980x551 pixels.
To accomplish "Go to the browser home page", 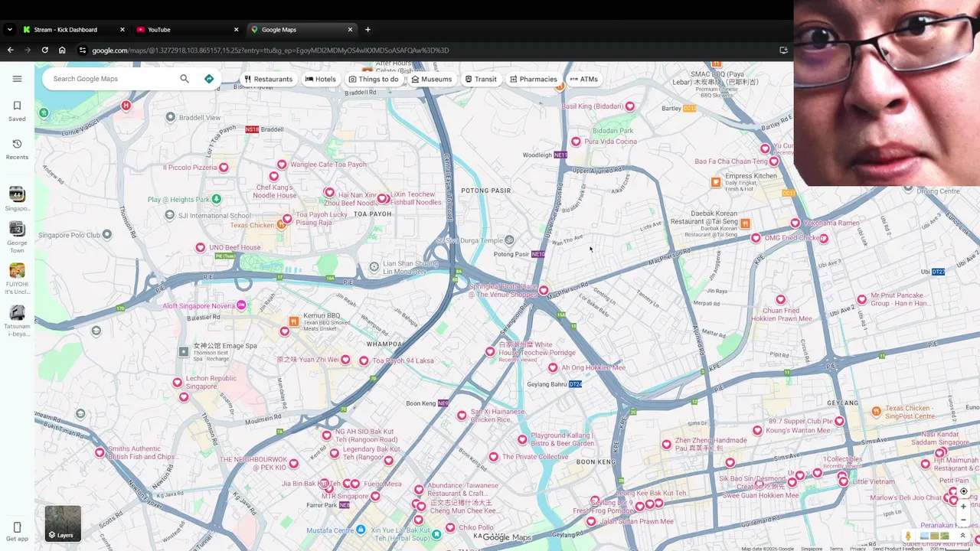I will [62, 51].
